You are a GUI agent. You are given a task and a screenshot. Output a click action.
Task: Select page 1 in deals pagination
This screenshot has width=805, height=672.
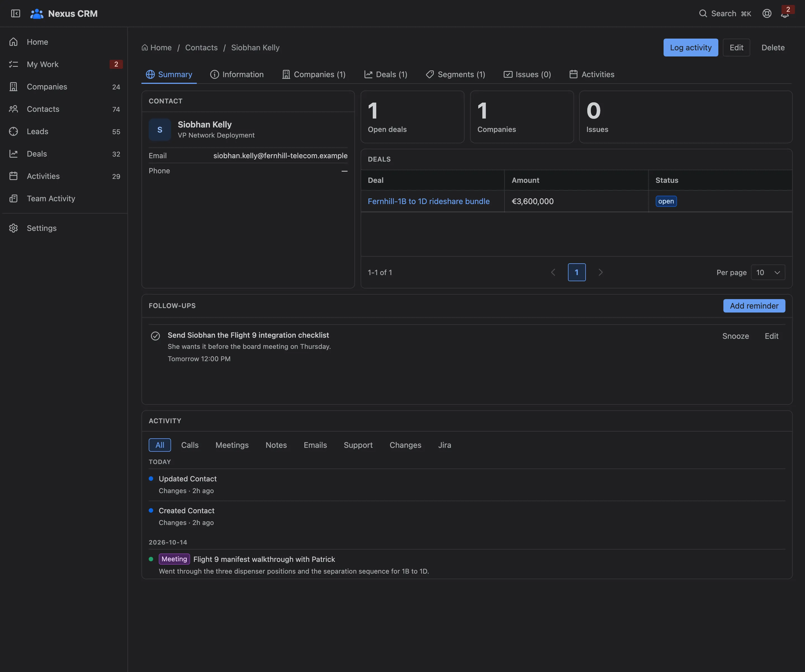577,272
